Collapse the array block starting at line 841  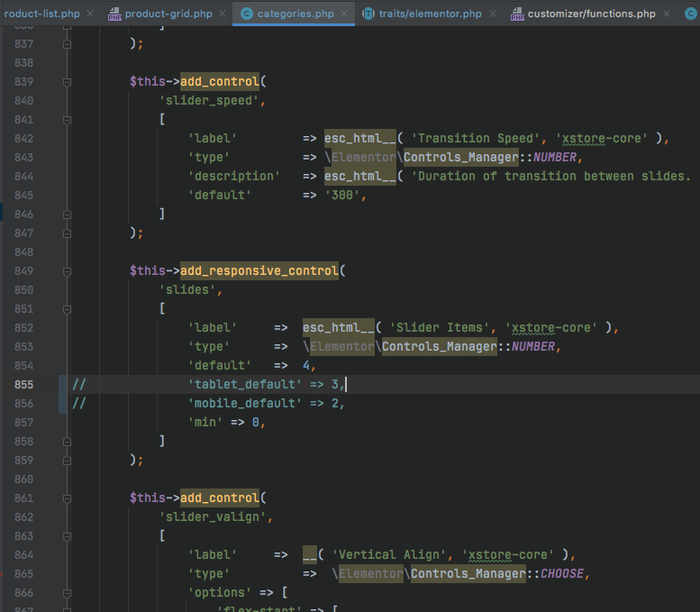click(x=67, y=120)
